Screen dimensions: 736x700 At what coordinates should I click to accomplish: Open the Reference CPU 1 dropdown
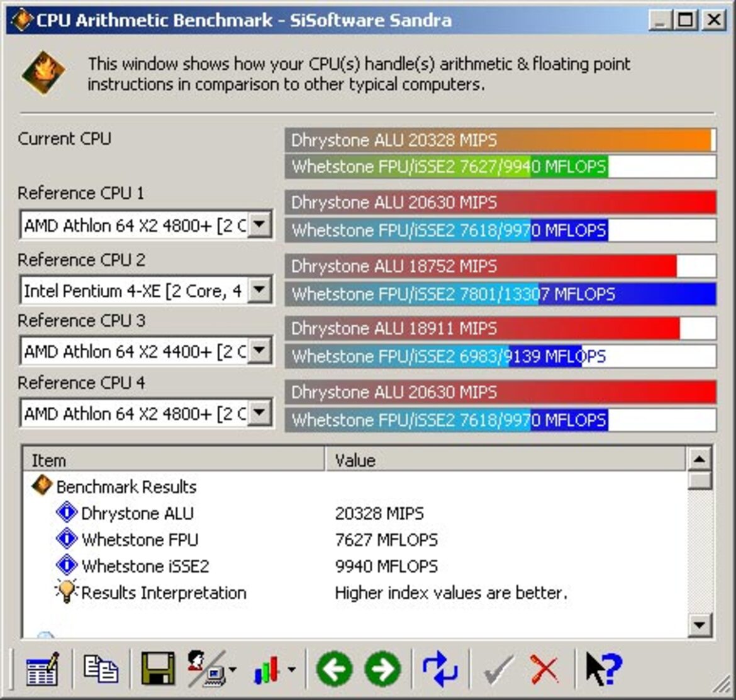pos(260,225)
